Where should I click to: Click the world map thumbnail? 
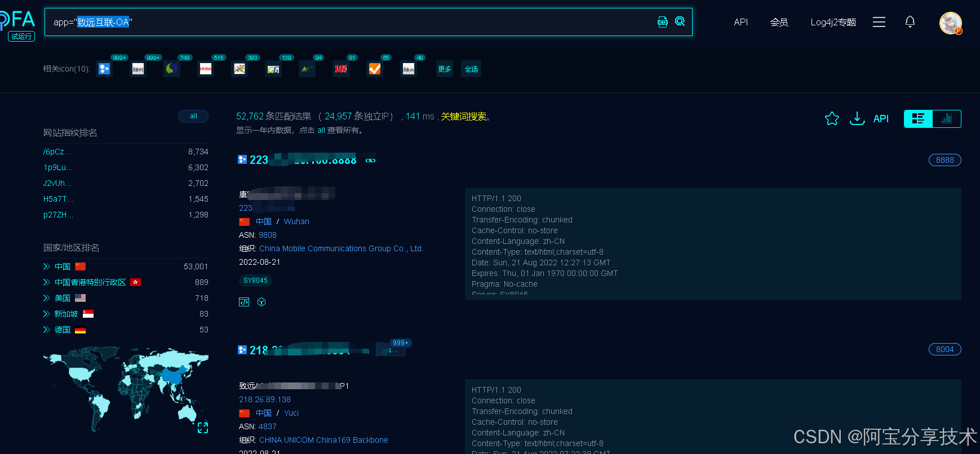(126, 389)
